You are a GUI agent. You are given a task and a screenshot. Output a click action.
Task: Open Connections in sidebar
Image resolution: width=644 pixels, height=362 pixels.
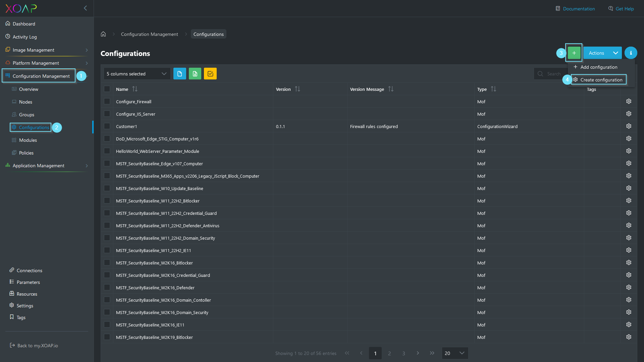click(26, 270)
